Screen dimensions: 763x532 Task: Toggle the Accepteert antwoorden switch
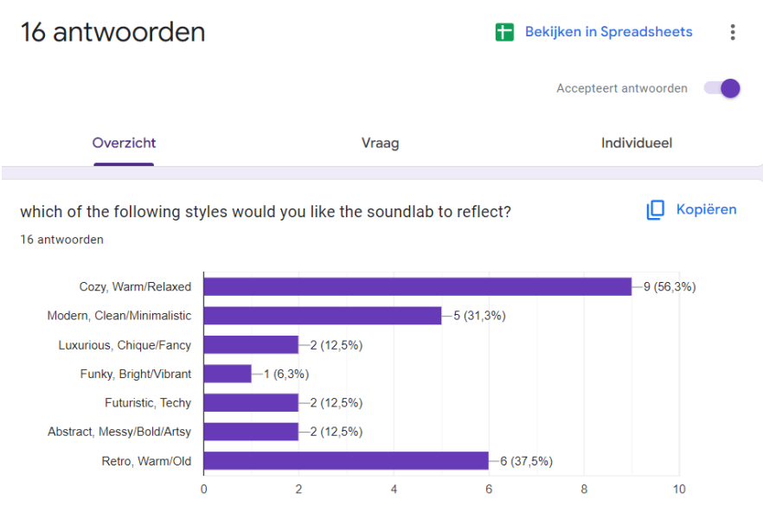(722, 88)
